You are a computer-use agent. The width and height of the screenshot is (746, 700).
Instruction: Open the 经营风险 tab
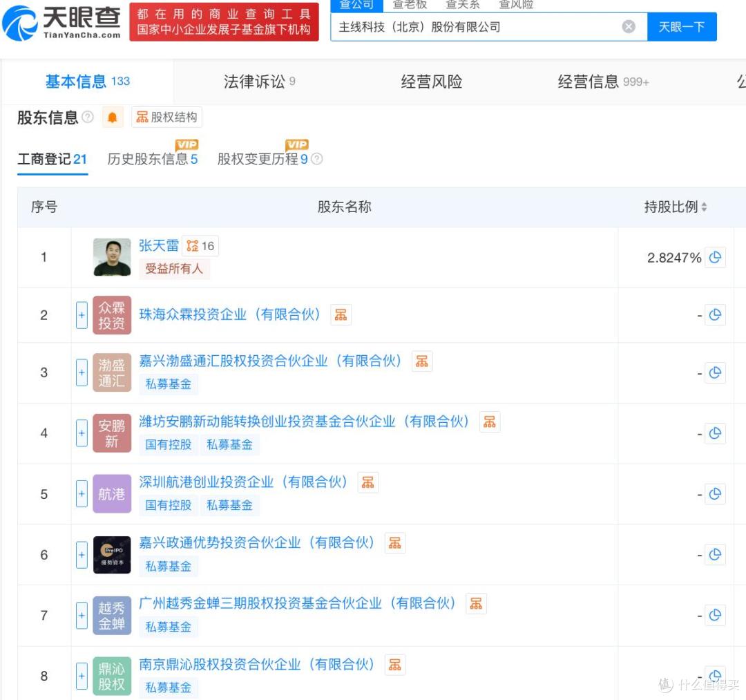coord(432,82)
